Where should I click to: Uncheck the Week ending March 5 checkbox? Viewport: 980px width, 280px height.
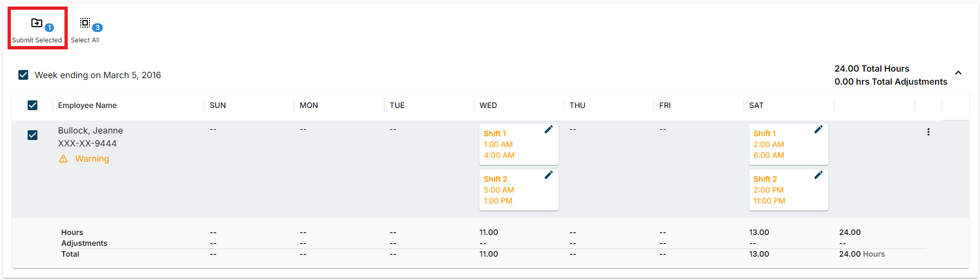(23, 75)
